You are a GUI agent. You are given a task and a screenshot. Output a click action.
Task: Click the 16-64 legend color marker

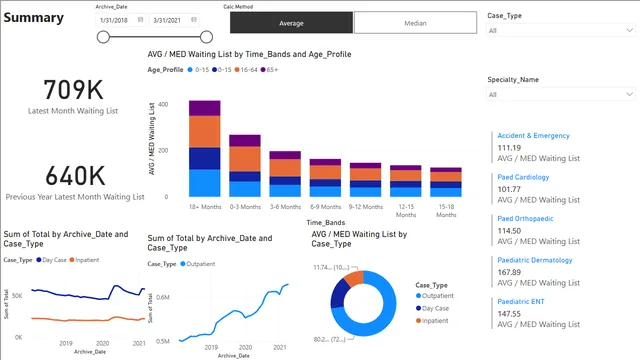237,70
